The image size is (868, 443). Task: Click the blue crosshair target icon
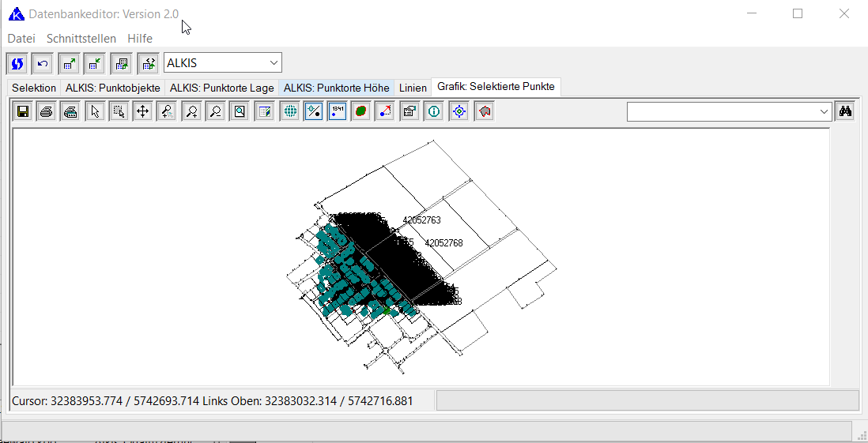[459, 111]
